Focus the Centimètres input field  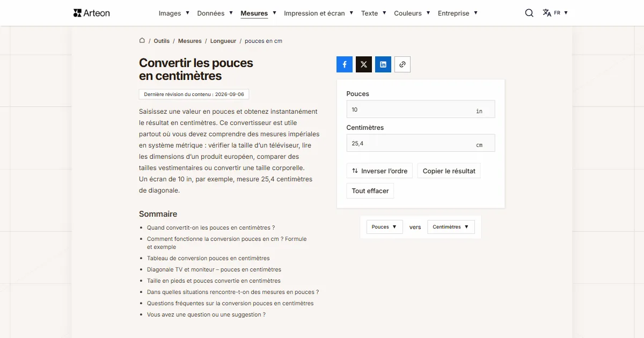click(421, 143)
